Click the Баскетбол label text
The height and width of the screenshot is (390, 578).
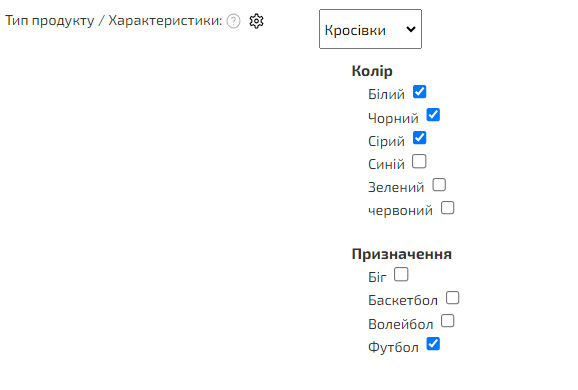(x=403, y=300)
